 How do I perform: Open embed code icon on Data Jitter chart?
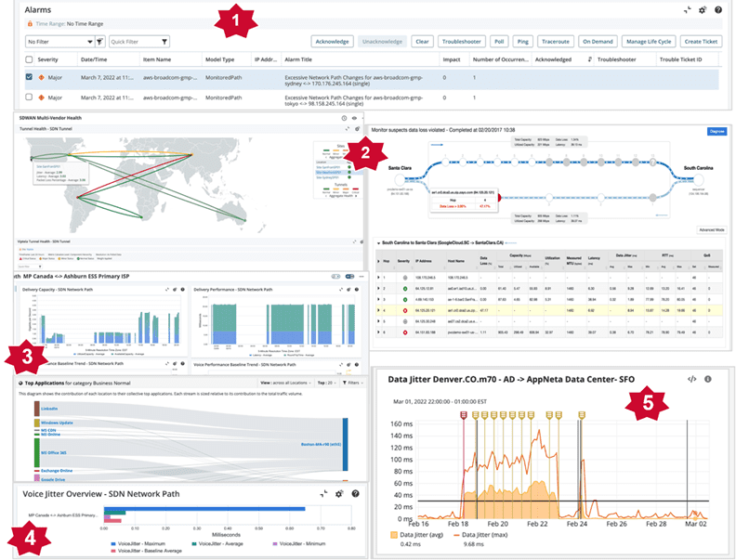[691, 380]
